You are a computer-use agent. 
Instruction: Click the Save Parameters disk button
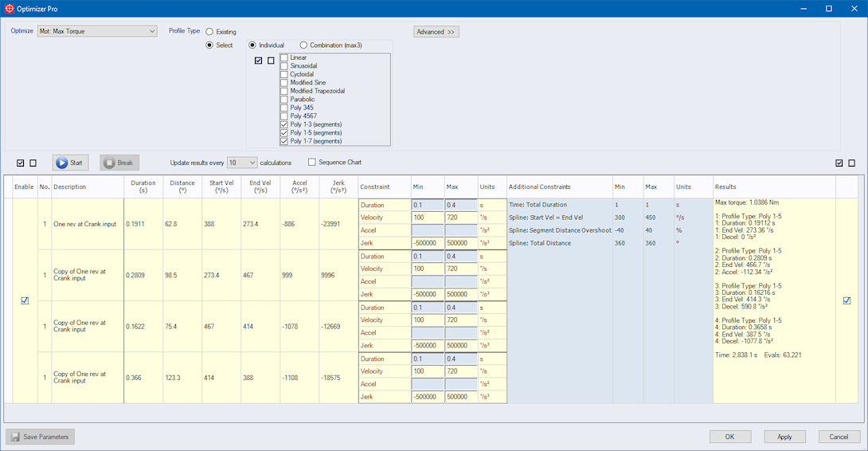[x=41, y=437]
